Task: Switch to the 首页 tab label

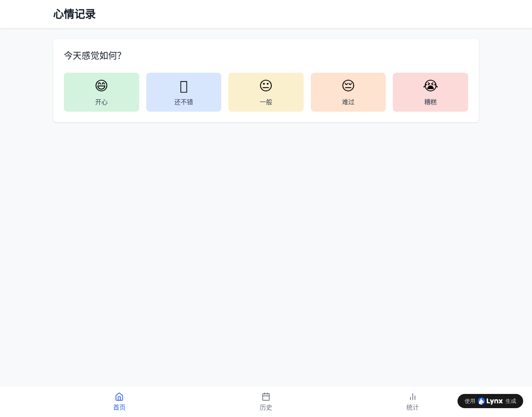Action: (119, 407)
